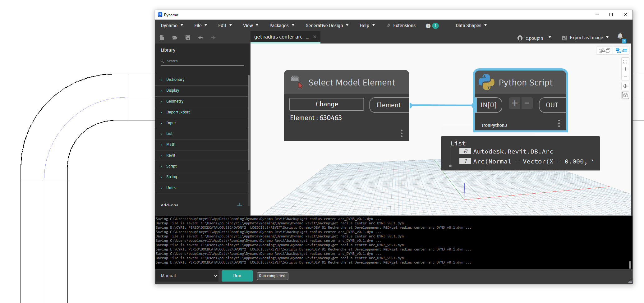Expand the Revit library category
The height and width of the screenshot is (303, 644).
point(171,155)
